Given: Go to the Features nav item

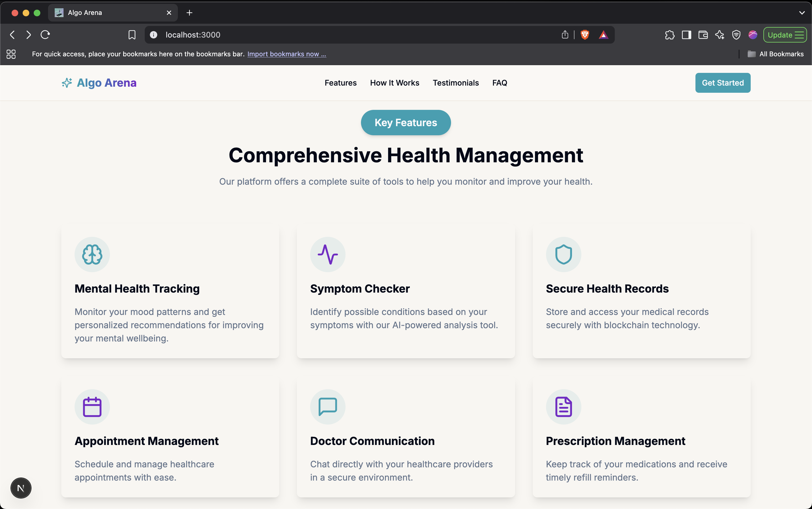Looking at the screenshot, I should [340, 83].
